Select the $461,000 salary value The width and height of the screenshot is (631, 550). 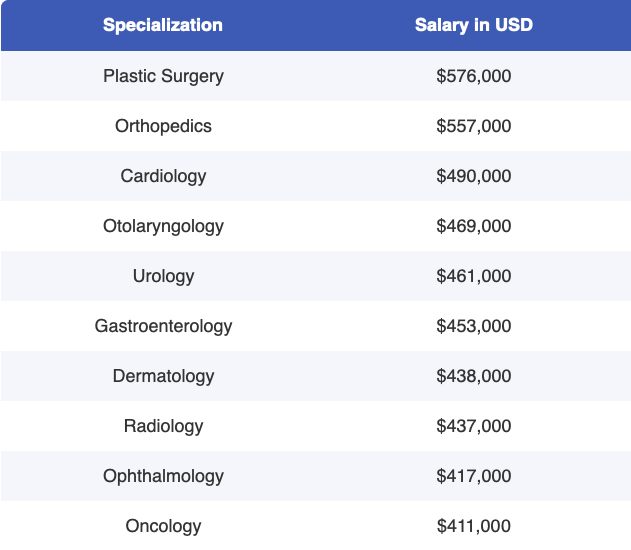pos(474,276)
